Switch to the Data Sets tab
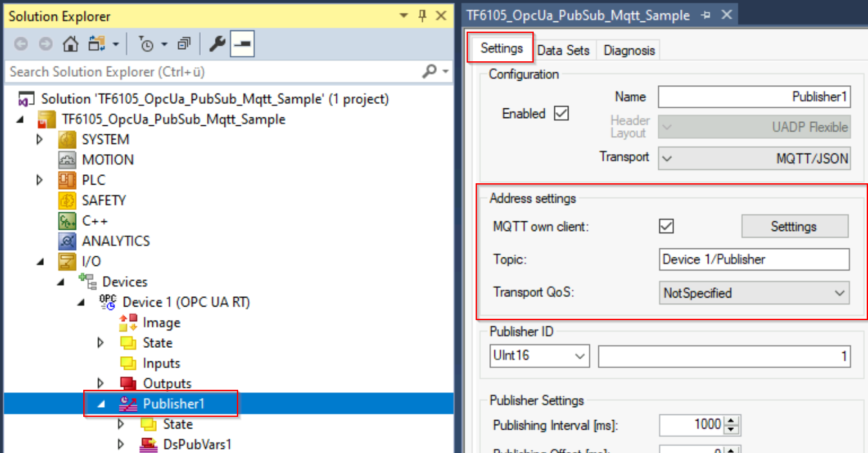Viewport: 868px width, 453px height. (563, 50)
